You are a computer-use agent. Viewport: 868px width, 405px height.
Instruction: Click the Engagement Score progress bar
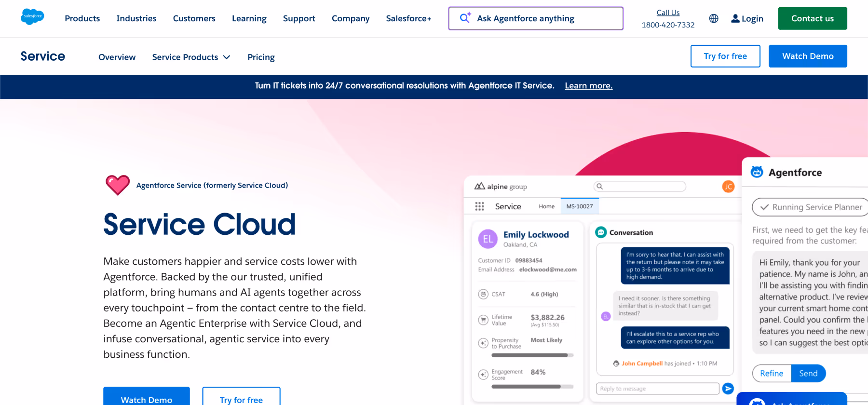(x=532, y=387)
